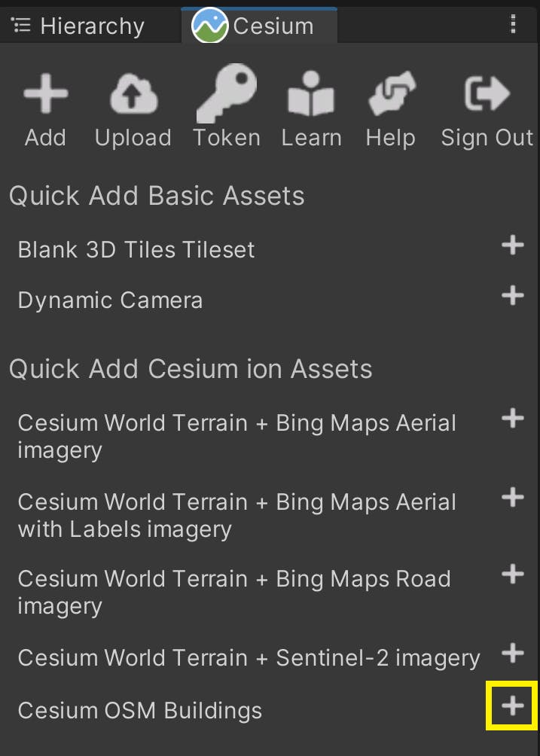This screenshot has width=540, height=756.
Task: Click the Add toolbar icon
Action: (x=45, y=93)
